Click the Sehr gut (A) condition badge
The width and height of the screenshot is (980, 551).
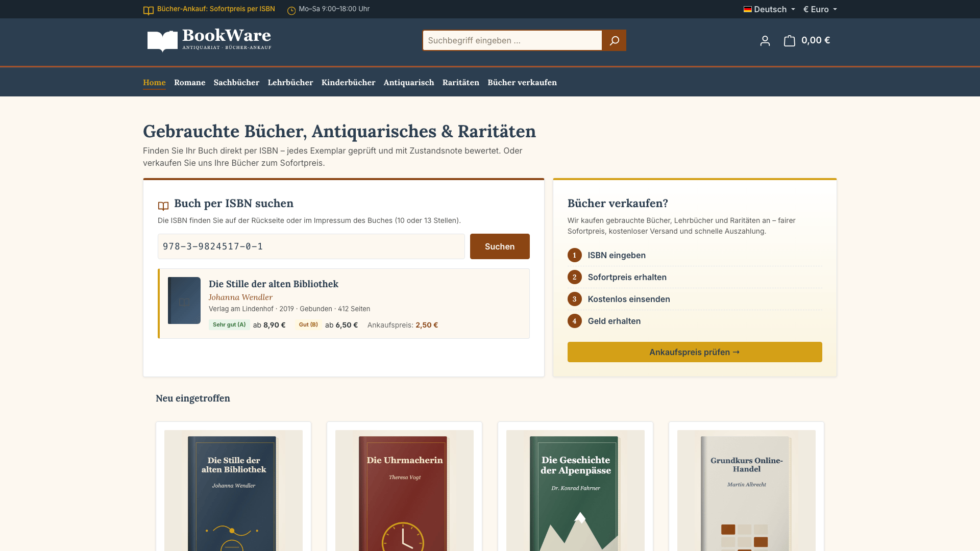[229, 324]
